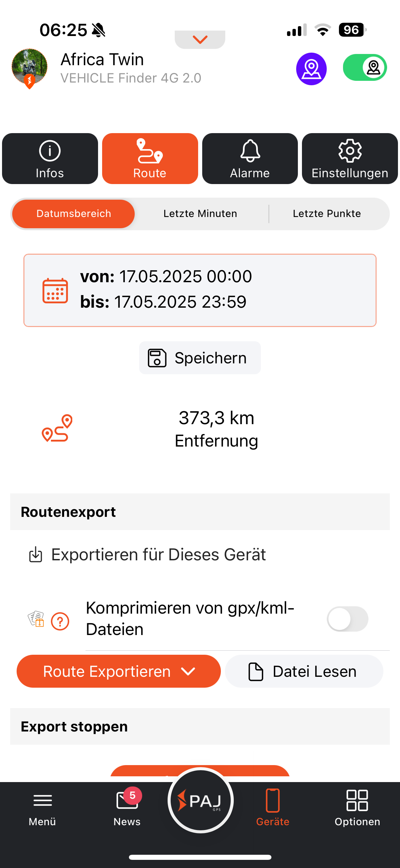The height and width of the screenshot is (868, 400).
Task: Select the Letzte Minuten option
Action: [200, 214]
